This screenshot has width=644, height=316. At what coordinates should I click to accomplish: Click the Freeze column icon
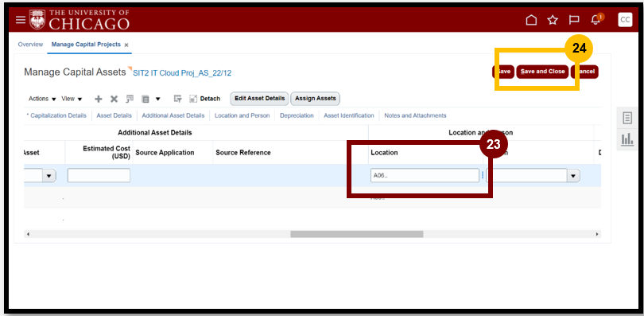pyautogui.click(x=130, y=99)
